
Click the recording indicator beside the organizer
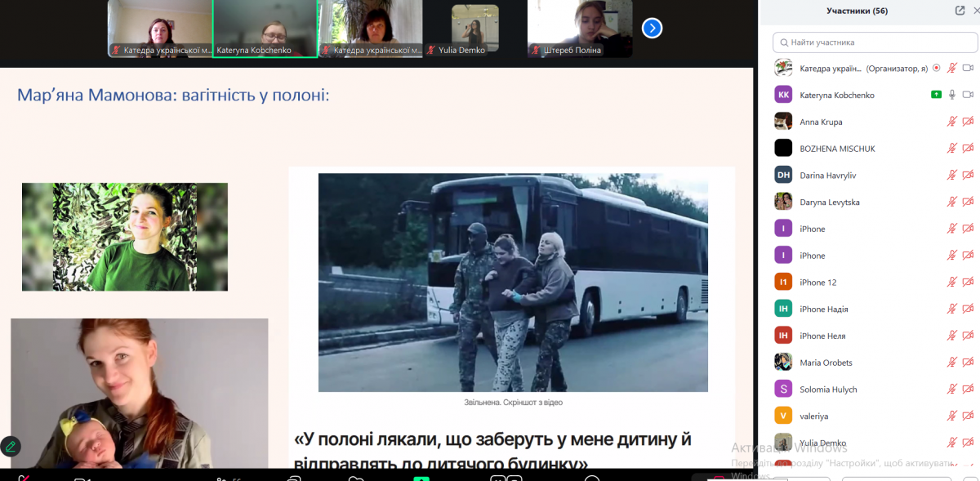pos(937,69)
